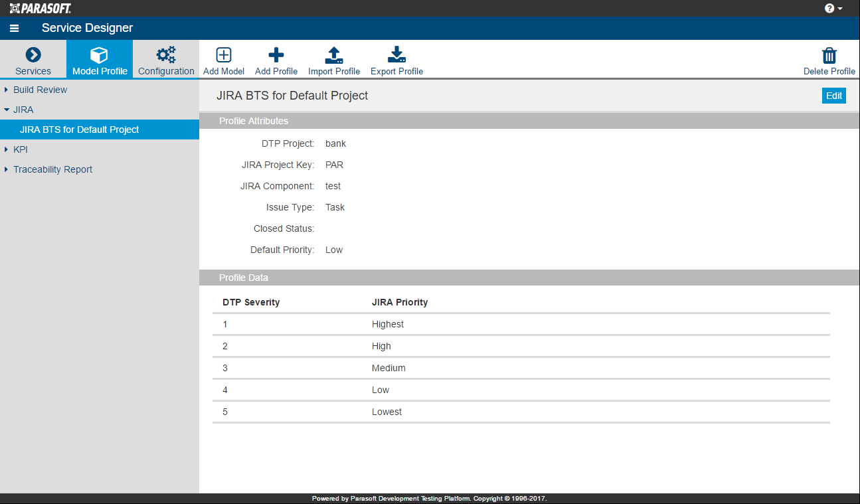
Task: Collapse the JIRA tree node arrow
Action: click(6, 110)
